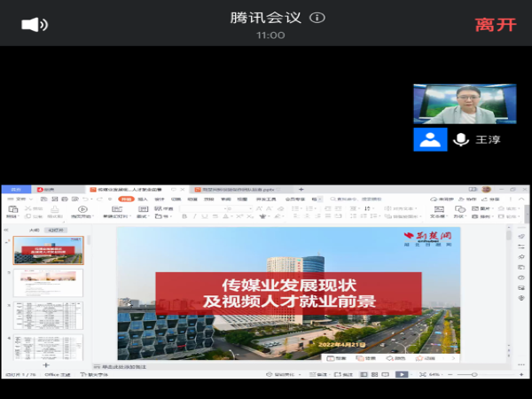Switch to slide sorter view icon
The image size is (532, 399).
pyautogui.click(x=374, y=374)
